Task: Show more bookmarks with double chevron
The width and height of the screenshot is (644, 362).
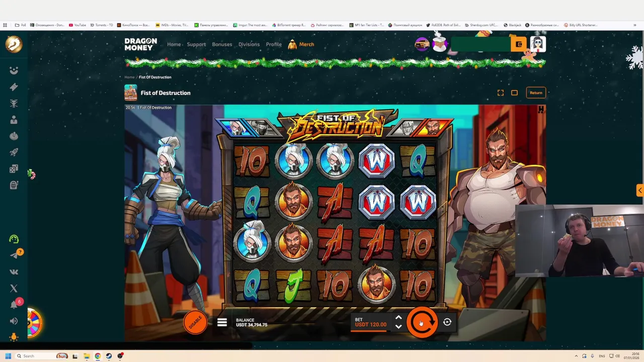Action: [x=635, y=25]
